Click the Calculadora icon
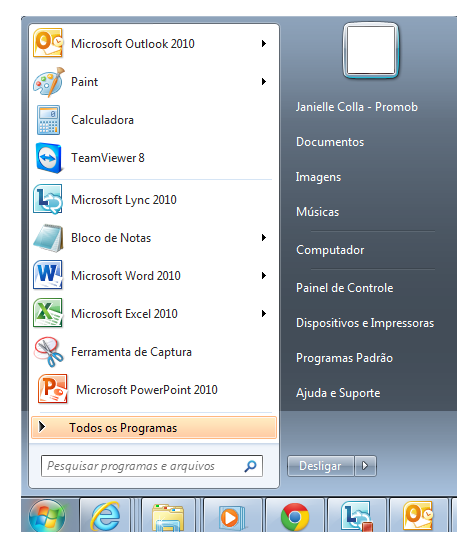Viewport: 470px width, 545px height. (x=48, y=120)
